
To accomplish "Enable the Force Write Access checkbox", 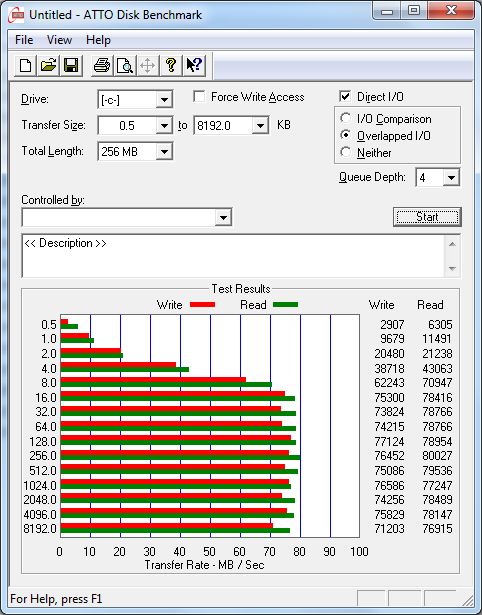I will [199, 97].
